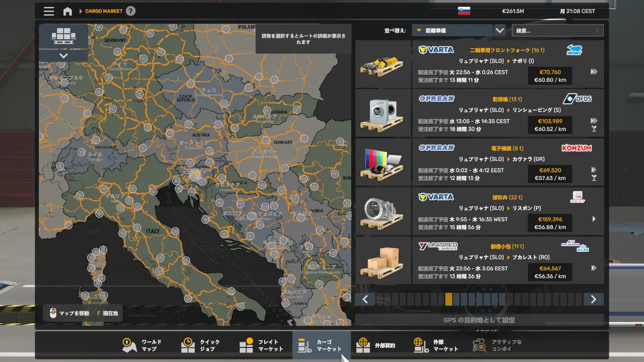This screenshot has height=362, width=644.
Task: Click the OPREAN logo in the 乾燥機 job
Action: tap(436, 99)
